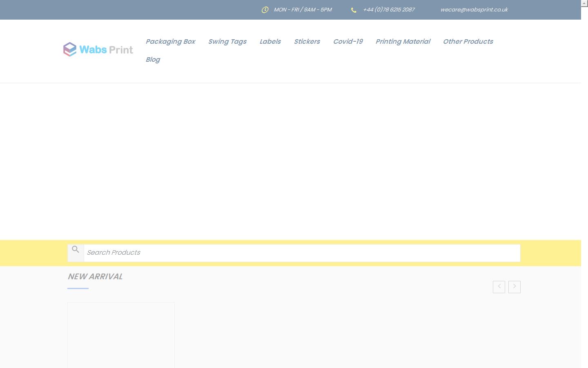Open the Covid-19 menu item
Screen dimensions: 588x368
(347, 42)
